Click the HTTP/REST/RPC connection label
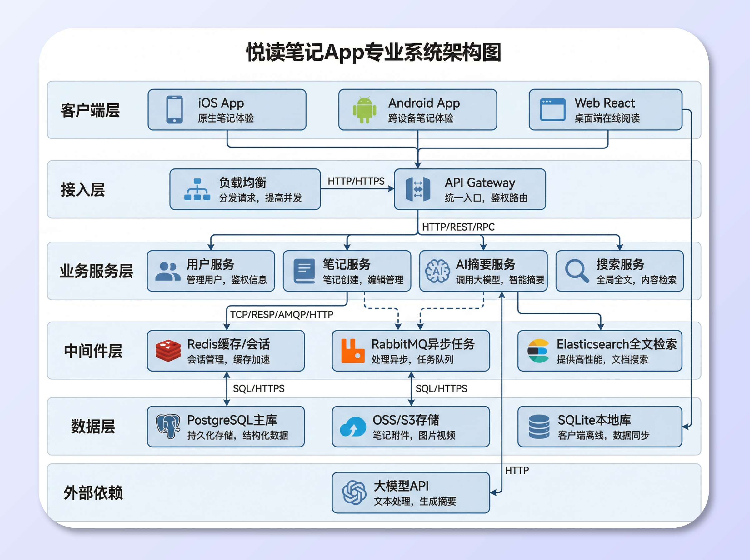This screenshot has width=750, height=560. (458, 227)
